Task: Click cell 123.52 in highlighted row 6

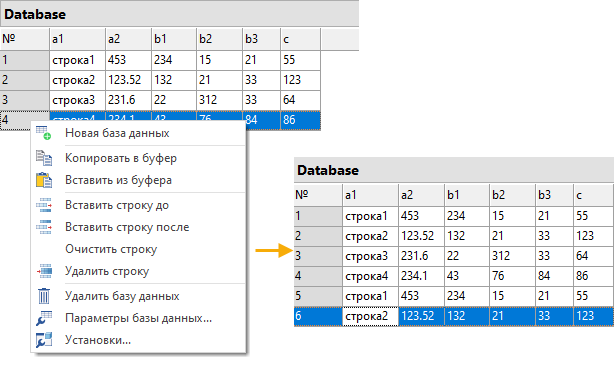Action: (x=421, y=316)
